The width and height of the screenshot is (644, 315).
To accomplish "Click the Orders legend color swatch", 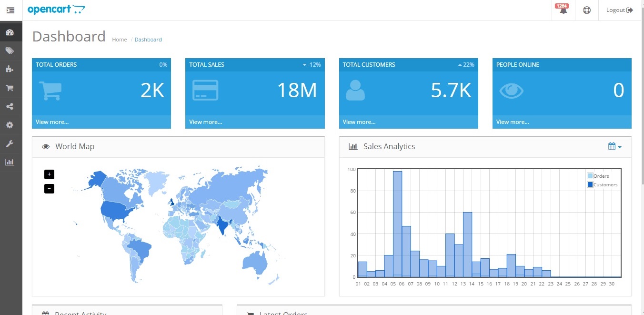I will [x=590, y=176].
